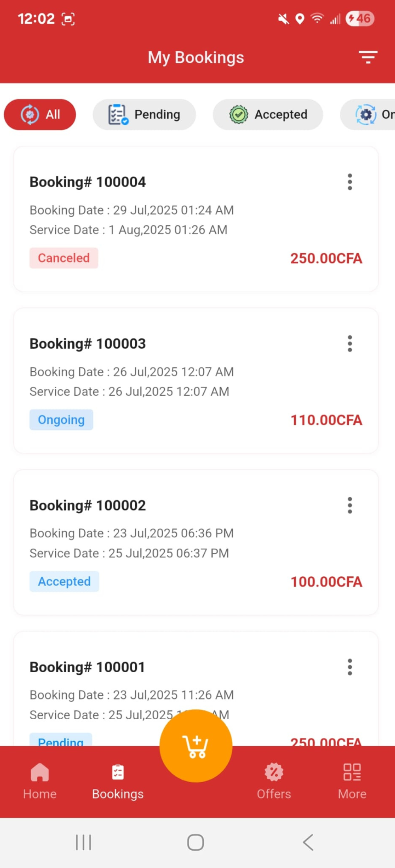Open Booking# 100004 title
Viewport: 395px width, 868px height.
click(88, 182)
